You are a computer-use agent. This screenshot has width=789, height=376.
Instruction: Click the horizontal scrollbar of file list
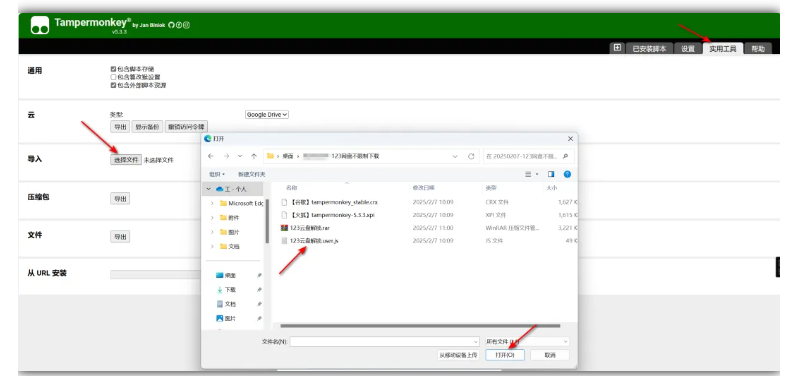click(x=420, y=326)
